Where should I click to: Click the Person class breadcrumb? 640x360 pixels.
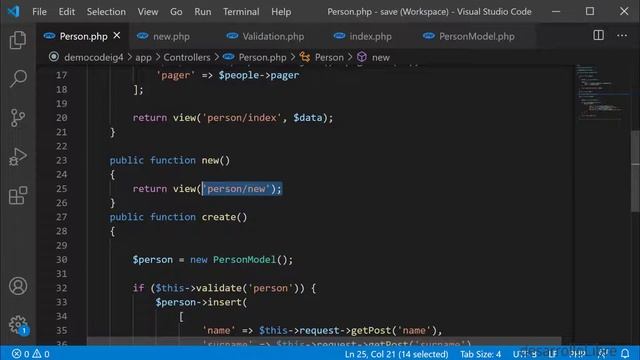(322, 57)
